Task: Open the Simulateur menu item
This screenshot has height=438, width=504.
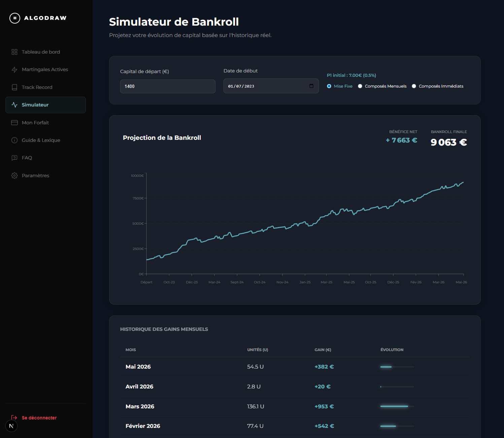Action: point(45,105)
